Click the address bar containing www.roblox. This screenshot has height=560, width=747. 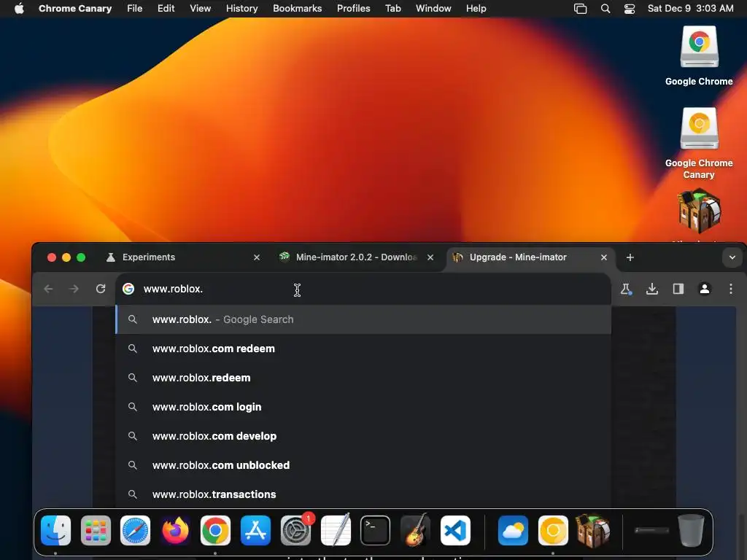click(363, 289)
